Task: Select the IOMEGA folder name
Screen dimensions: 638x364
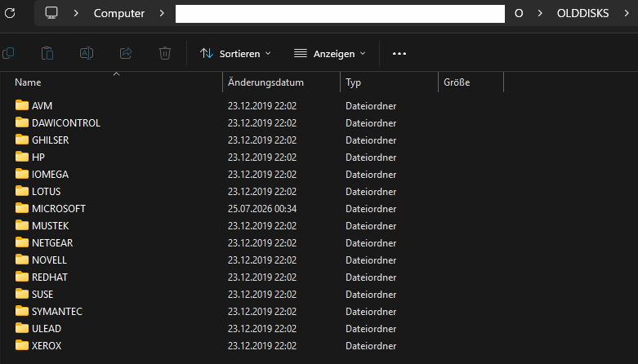Action: click(50, 174)
